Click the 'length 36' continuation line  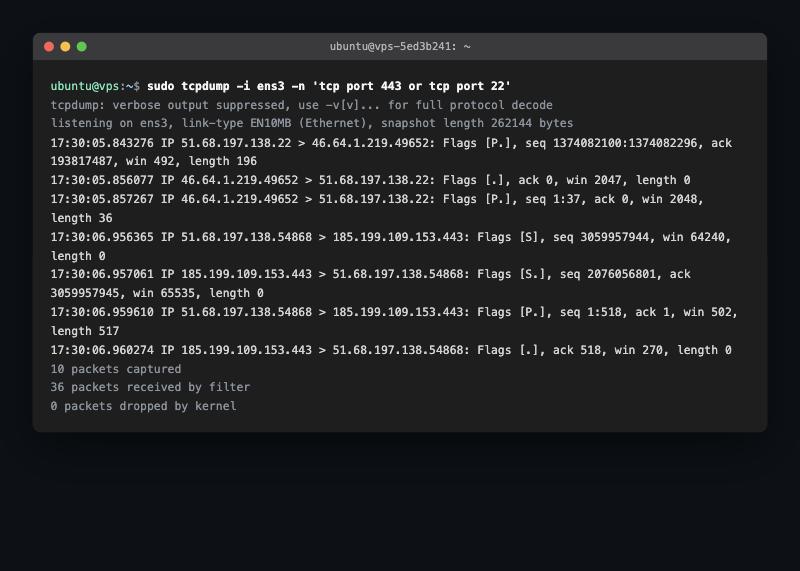(x=82, y=218)
